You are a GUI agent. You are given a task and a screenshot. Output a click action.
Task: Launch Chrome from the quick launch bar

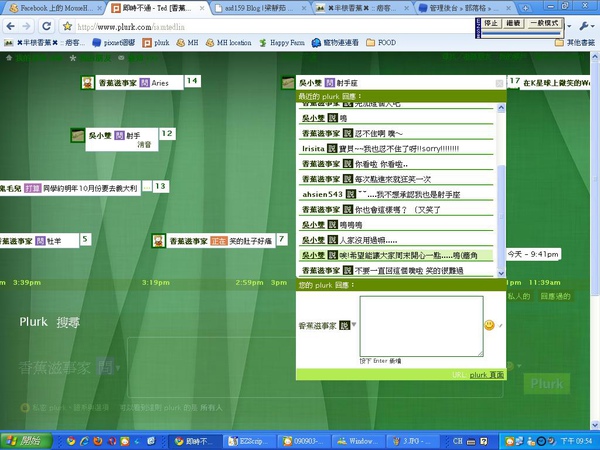pyautogui.click(x=70, y=441)
